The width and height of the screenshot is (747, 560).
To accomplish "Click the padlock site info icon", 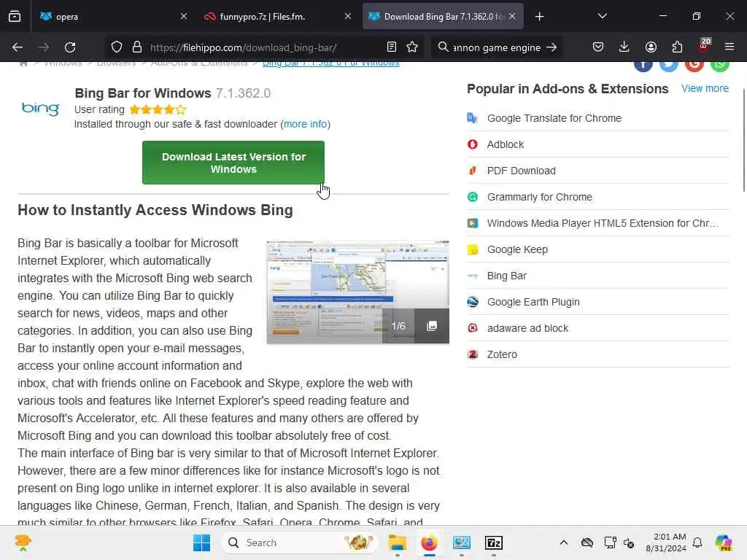I will click(x=137, y=47).
